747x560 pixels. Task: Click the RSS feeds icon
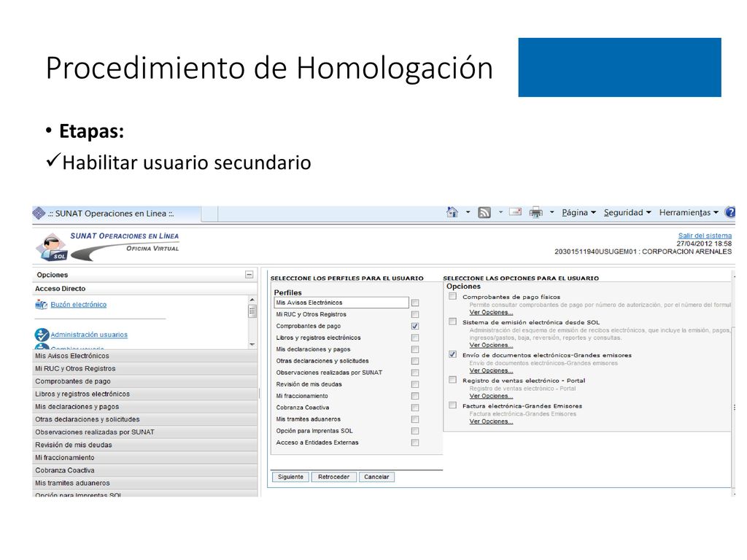(484, 213)
